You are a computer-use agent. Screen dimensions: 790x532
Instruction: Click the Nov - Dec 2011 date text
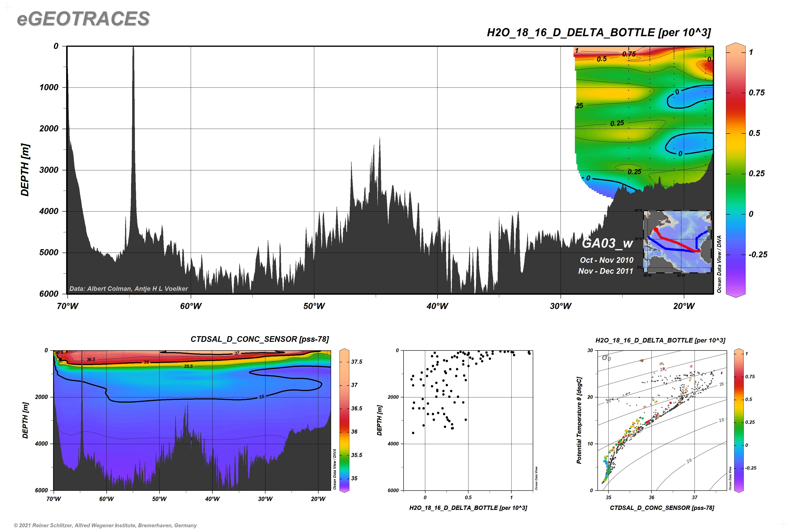[x=606, y=271]
